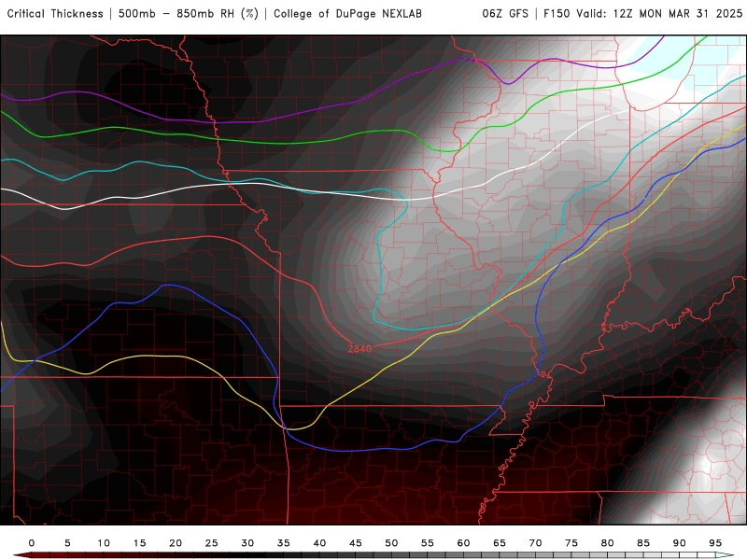Click the 20 label on the legend
This screenshot has width=747, height=560.
[x=176, y=543]
